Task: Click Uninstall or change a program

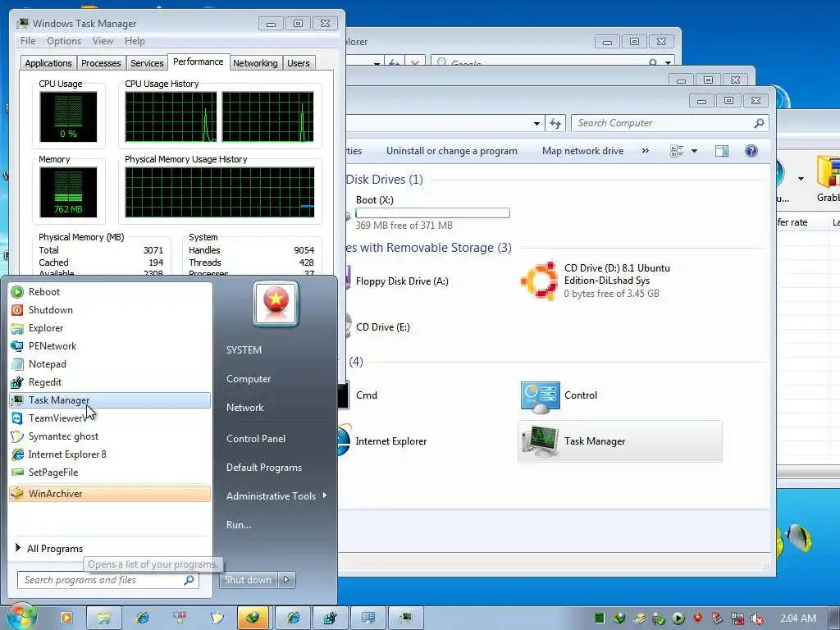Action: tap(452, 151)
